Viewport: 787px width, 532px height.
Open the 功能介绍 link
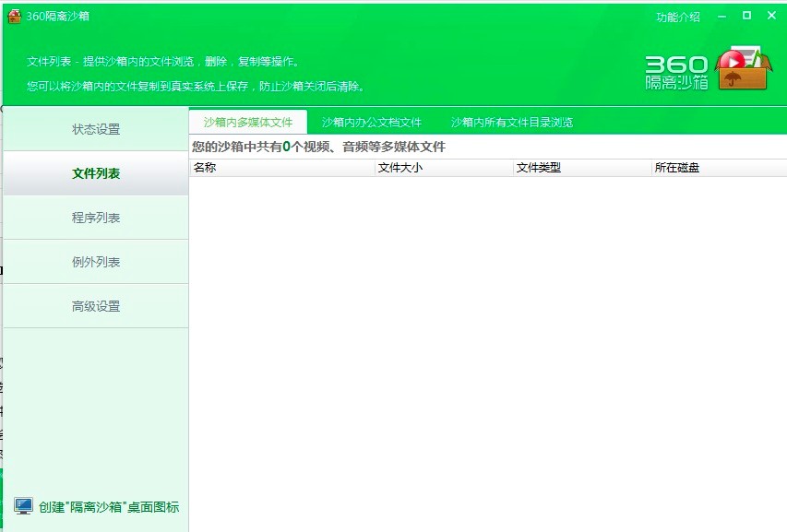click(677, 17)
